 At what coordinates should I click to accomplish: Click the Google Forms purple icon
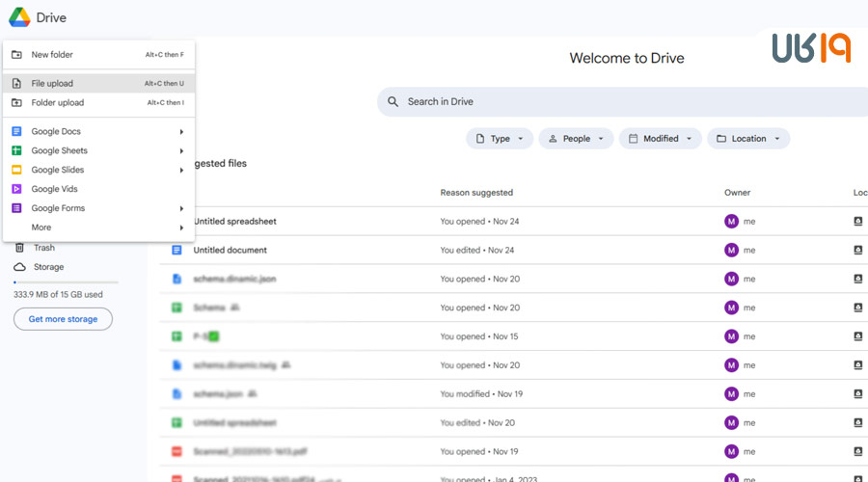click(16, 208)
